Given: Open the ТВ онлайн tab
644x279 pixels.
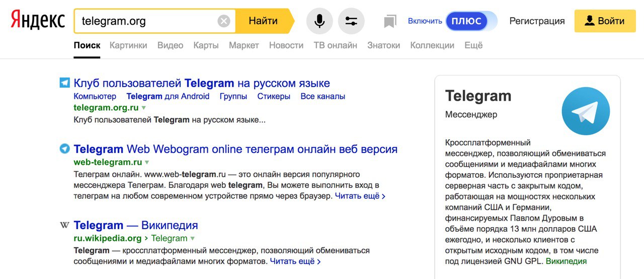Looking at the screenshot, I should click(x=336, y=45).
